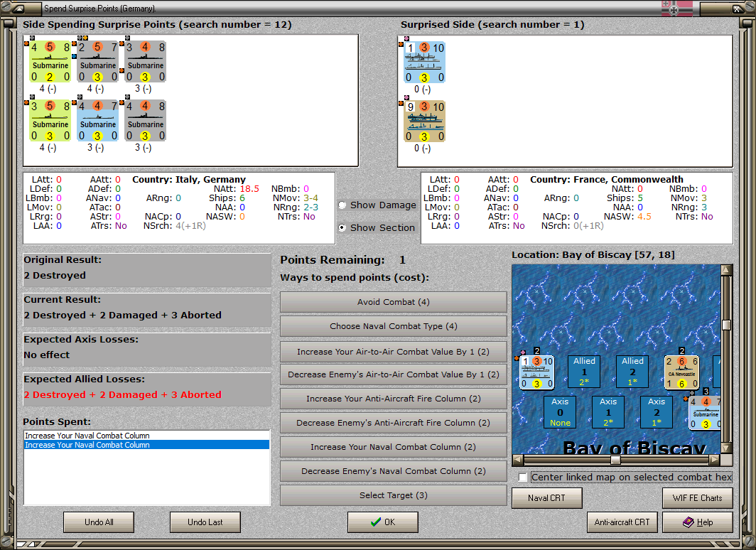The width and height of the screenshot is (756, 550).
Task: Click the Undo Last button
Action: click(x=205, y=522)
